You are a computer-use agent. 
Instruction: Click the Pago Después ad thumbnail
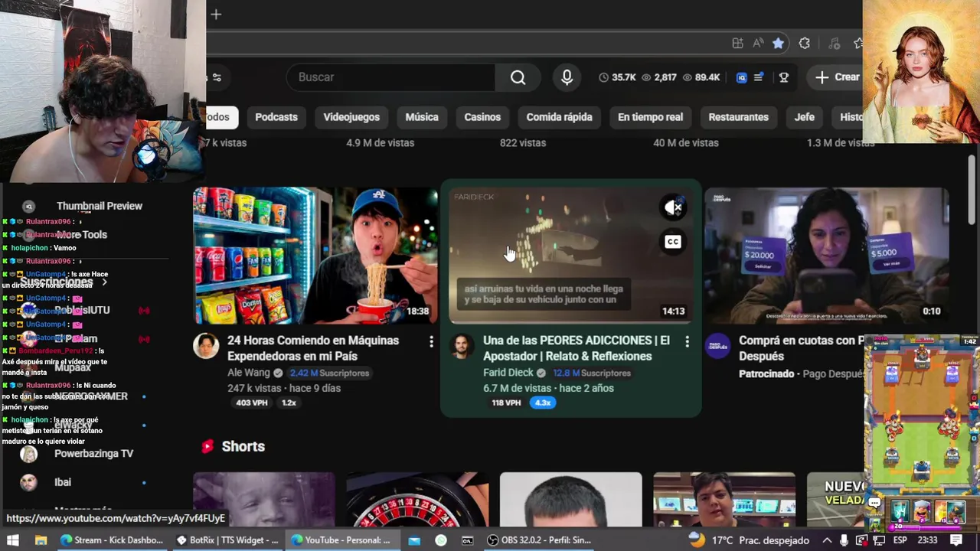827,256
